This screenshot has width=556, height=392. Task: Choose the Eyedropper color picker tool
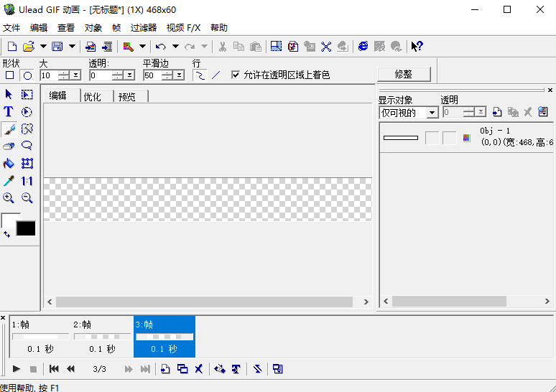[9, 181]
